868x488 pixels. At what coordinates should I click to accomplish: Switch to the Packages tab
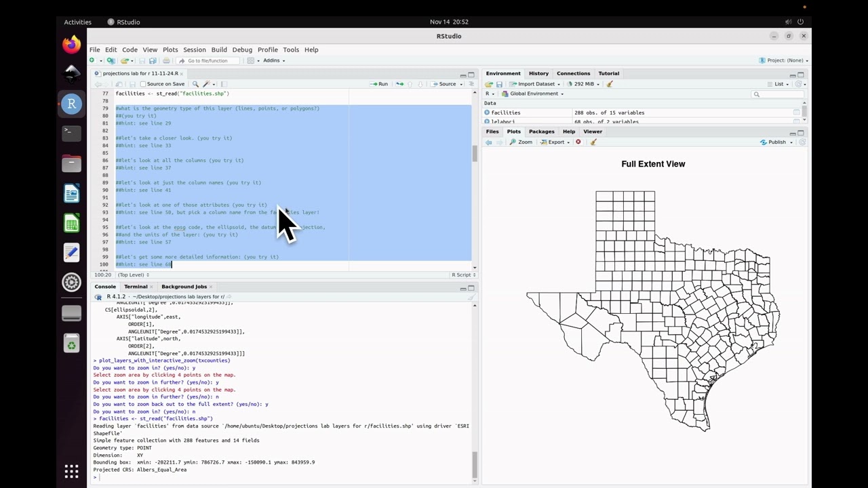[x=541, y=131]
